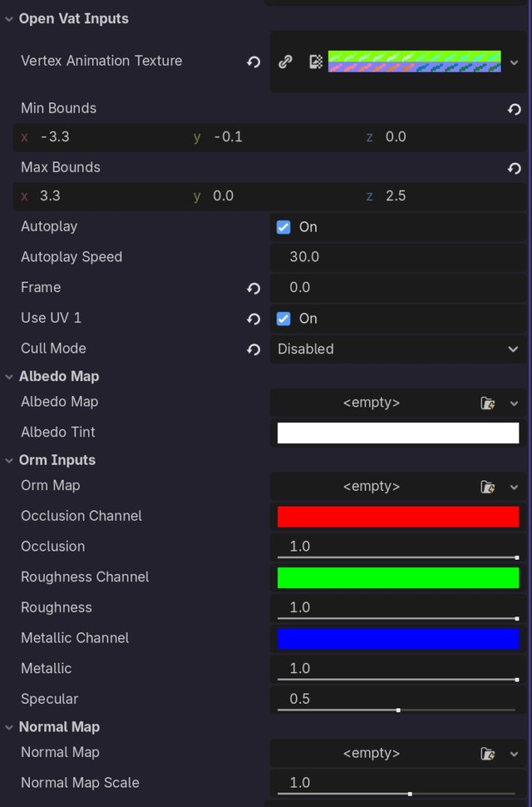Click the Autoplay Speed value field
The image size is (532, 807).
[398, 257]
